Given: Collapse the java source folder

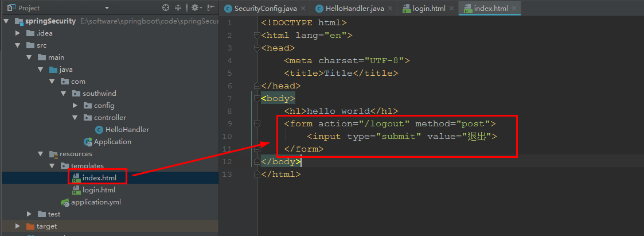Looking at the screenshot, I should [x=41, y=69].
